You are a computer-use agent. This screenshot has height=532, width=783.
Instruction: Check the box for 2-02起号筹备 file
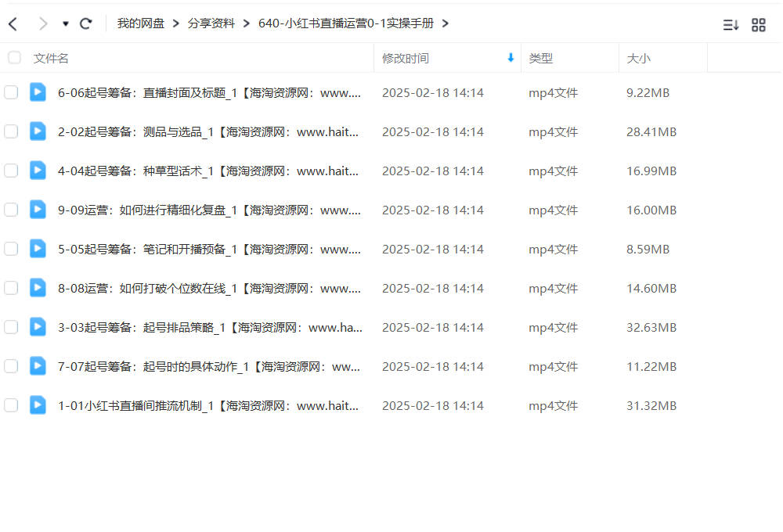[x=11, y=131]
